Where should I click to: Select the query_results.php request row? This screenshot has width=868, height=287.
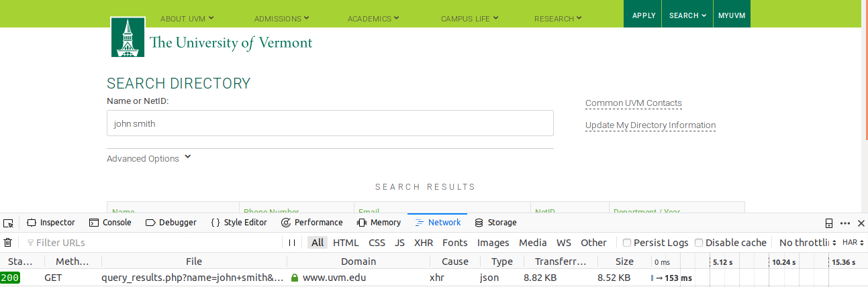(x=434, y=278)
